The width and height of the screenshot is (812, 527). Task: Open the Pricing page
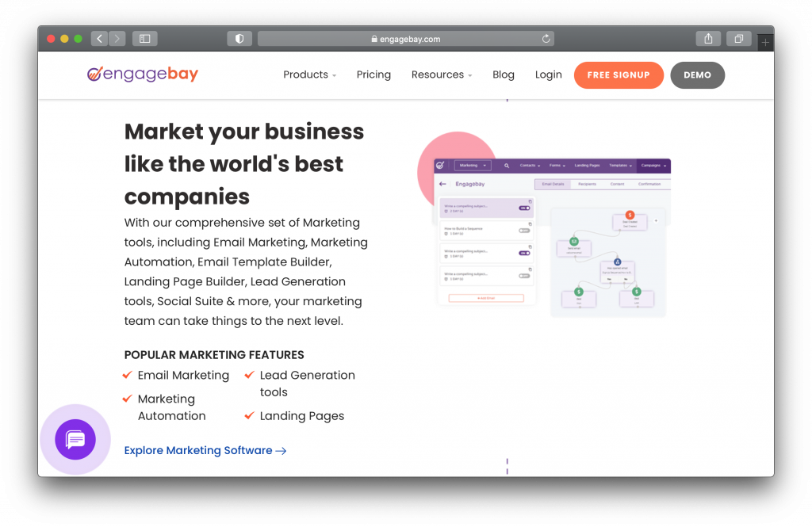[x=374, y=74]
